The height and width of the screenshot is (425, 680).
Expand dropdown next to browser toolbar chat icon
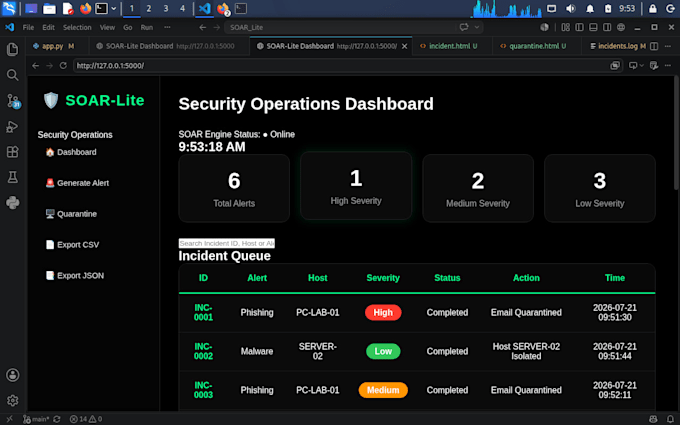point(642,65)
